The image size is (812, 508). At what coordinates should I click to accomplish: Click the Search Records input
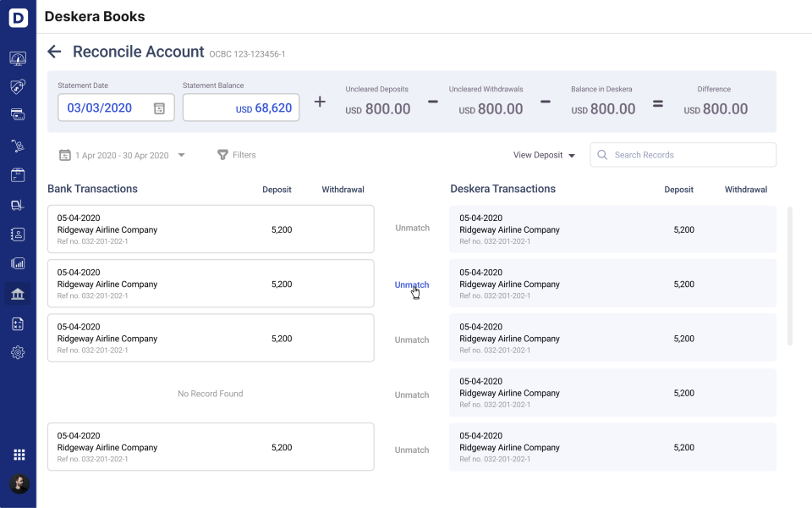click(x=683, y=155)
